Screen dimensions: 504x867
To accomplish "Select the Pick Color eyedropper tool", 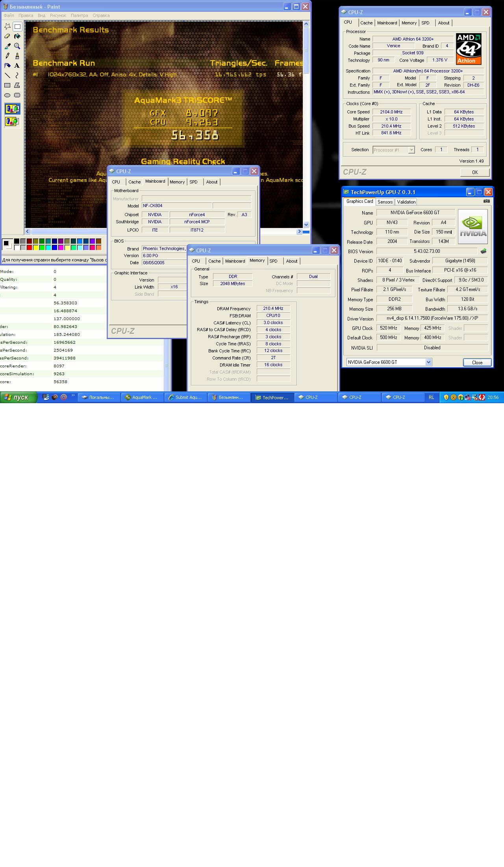I will click(x=7, y=46).
